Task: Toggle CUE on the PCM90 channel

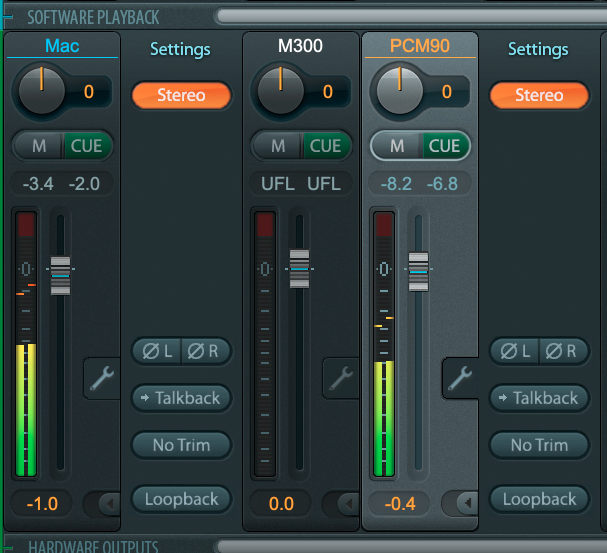Action: click(445, 146)
